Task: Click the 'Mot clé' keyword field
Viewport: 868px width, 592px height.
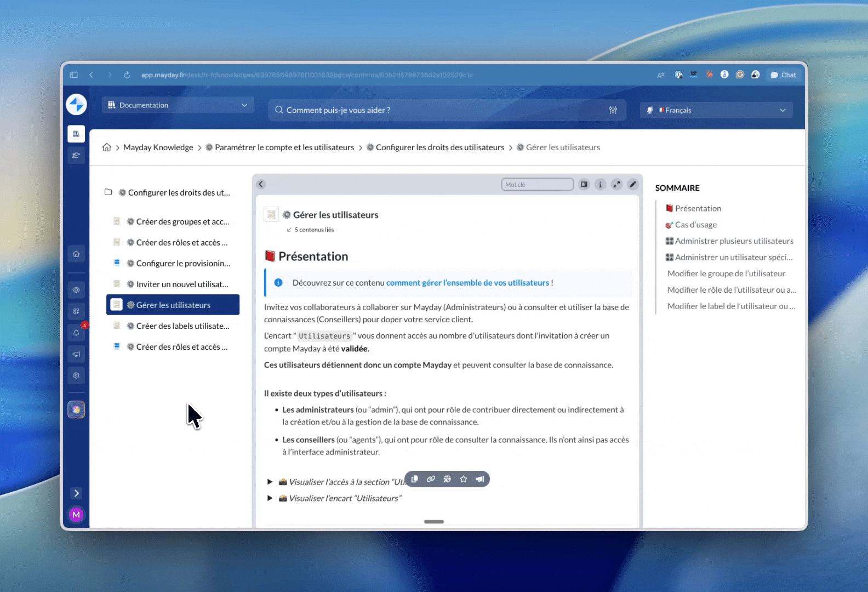Action: tap(537, 184)
